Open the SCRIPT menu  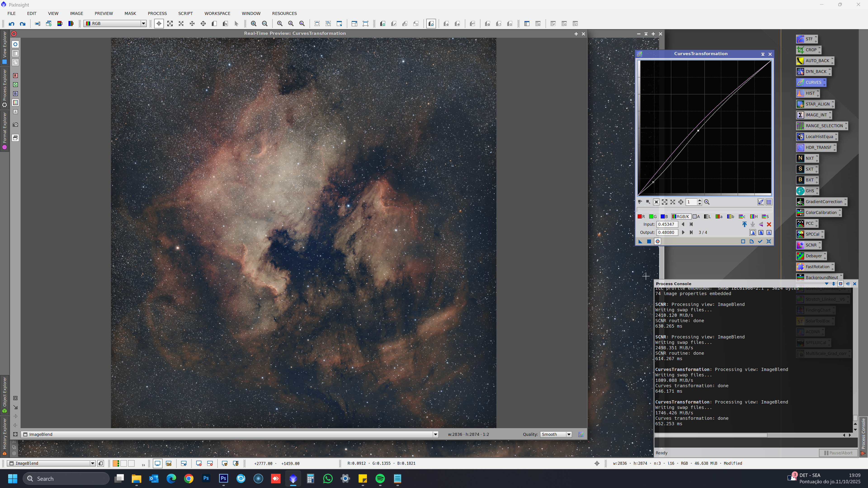[x=185, y=14]
